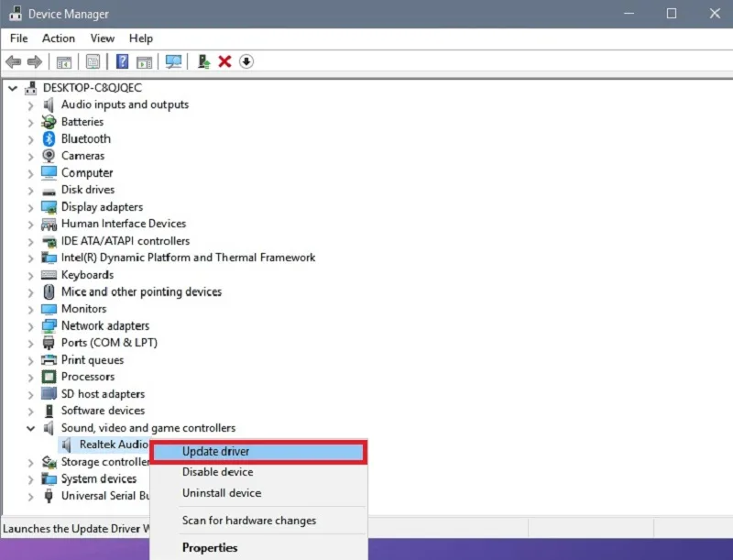Select the Bluetooth icon in the device tree
The width and height of the screenshot is (733, 560).
pyautogui.click(x=49, y=138)
